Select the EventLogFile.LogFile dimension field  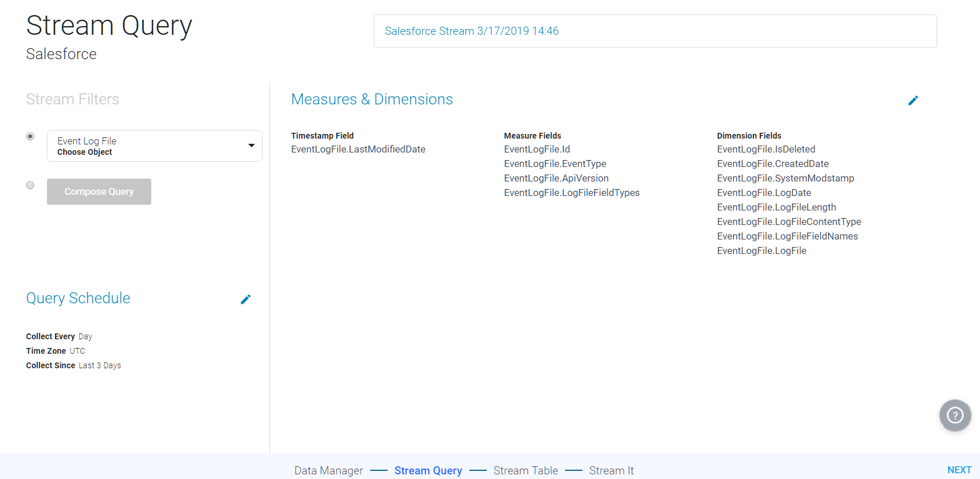pyautogui.click(x=762, y=251)
